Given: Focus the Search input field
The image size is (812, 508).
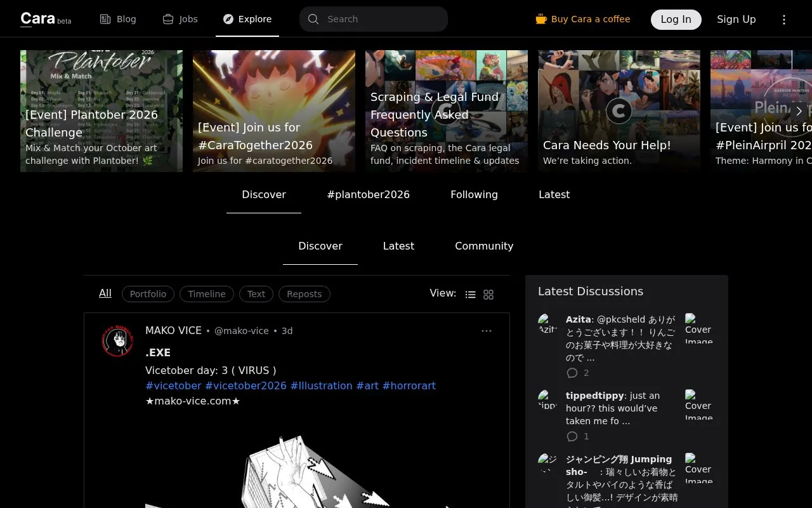Looking at the screenshot, I should 374,19.
